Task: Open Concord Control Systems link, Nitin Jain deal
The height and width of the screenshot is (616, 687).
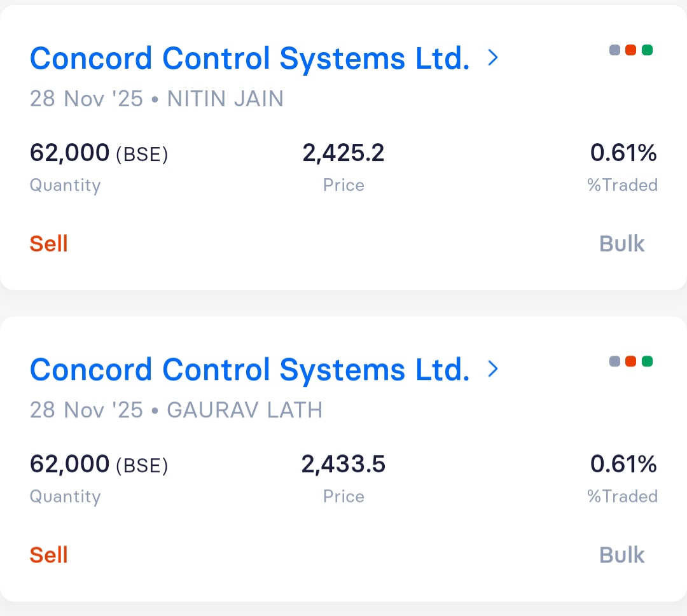Action: (249, 59)
